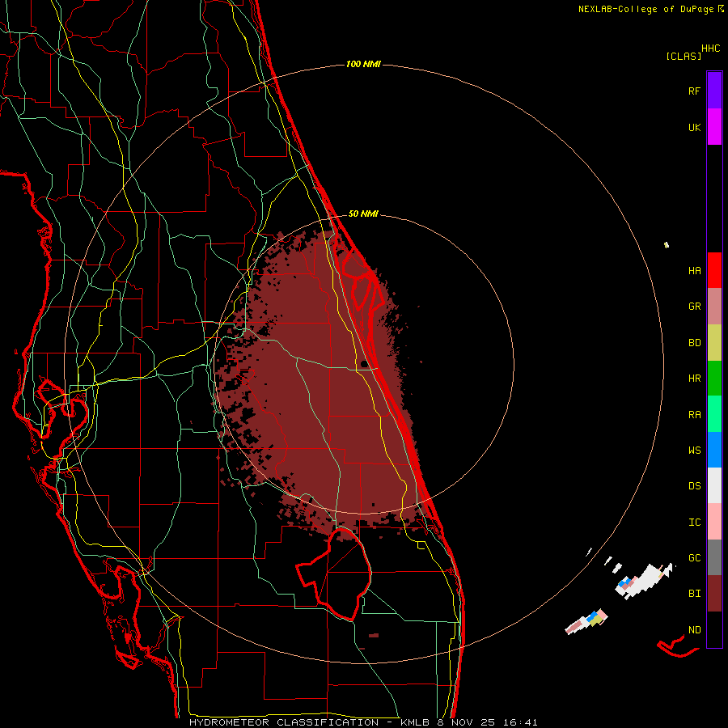Click the HYDROMETEOR CLASSIFICATION title text
This screenshot has width=728, height=728.
coord(284,722)
